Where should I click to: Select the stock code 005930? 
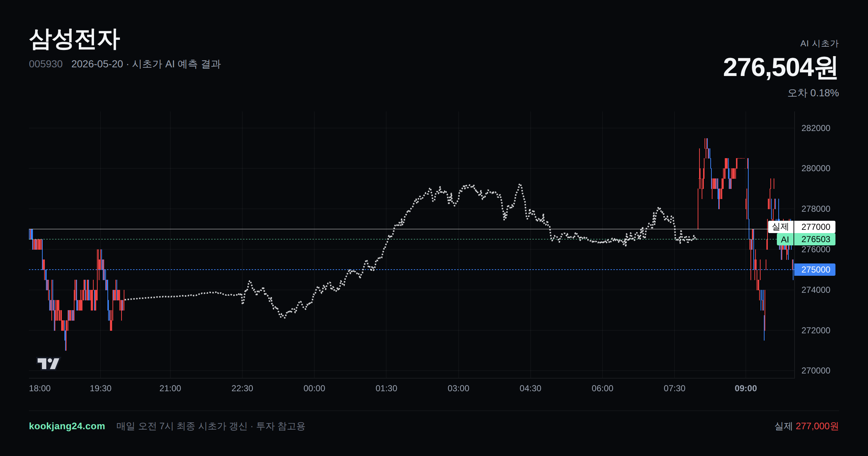46,64
